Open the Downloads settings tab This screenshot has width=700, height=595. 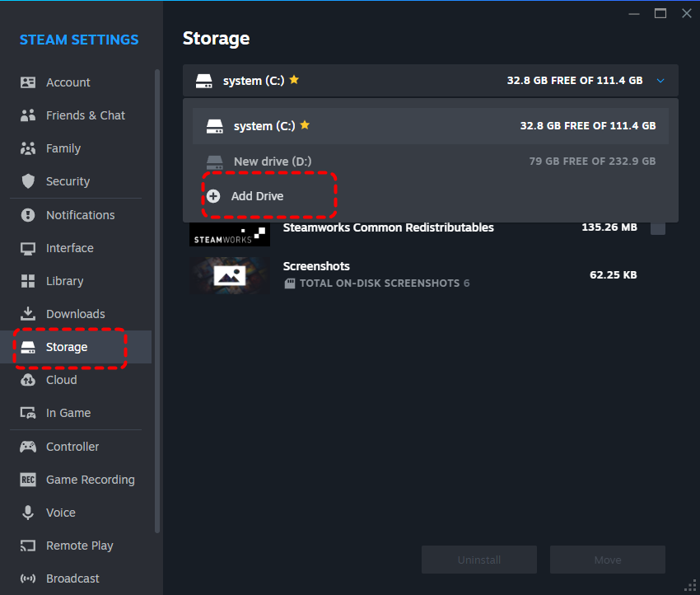click(75, 314)
